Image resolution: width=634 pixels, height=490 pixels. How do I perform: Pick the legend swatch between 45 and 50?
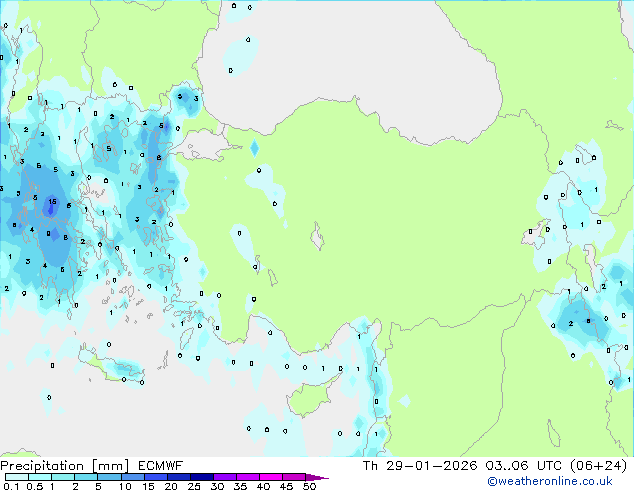tap(295, 477)
